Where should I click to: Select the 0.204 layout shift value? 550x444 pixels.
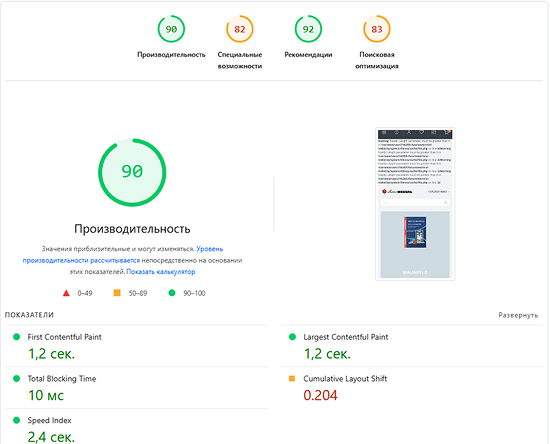[x=320, y=395]
